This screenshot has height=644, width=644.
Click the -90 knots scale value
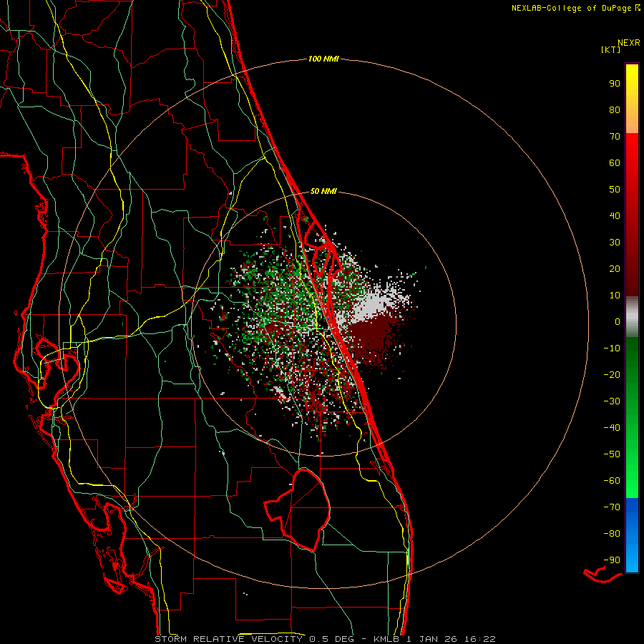click(612, 560)
